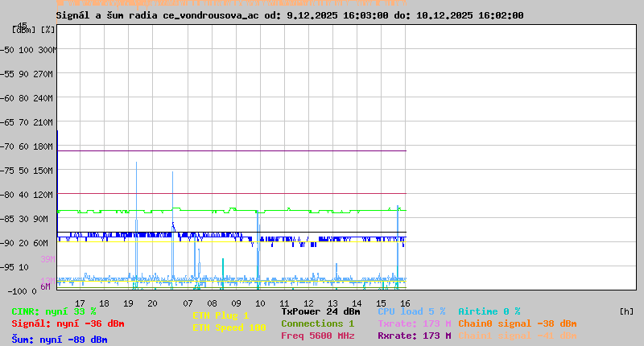This screenshot has width=644, height=346.
Task: Click the pink '39M' rate marker
Action: click(x=47, y=259)
